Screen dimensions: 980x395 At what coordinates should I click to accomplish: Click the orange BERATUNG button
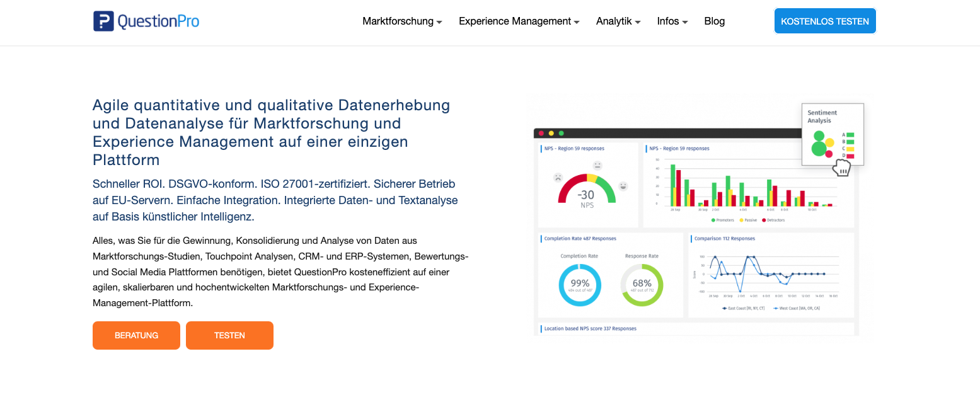click(136, 335)
